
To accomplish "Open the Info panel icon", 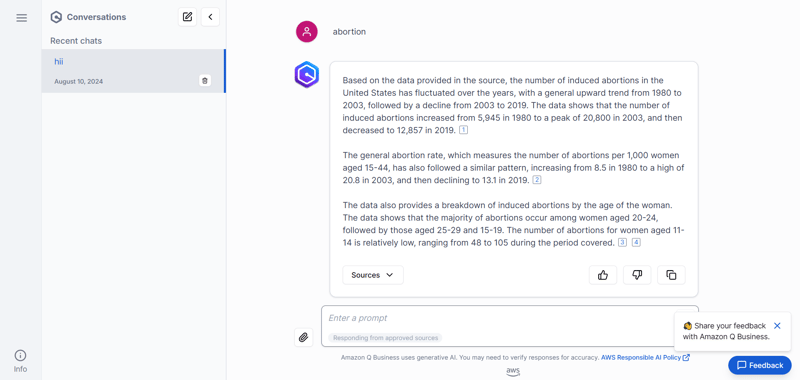I will click(20, 361).
